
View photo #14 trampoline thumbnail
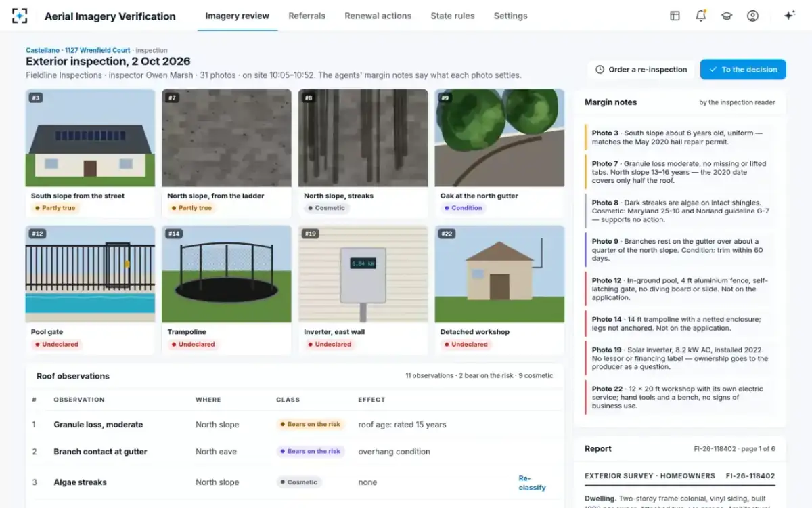(227, 274)
